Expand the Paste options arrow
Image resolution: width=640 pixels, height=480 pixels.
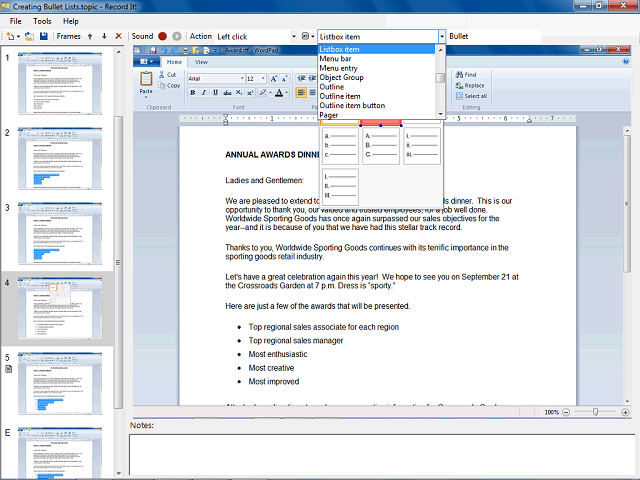[x=146, y=97]
